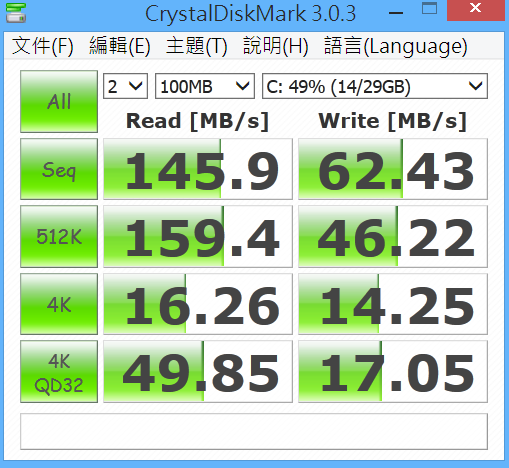Click the empty comment field at bottom
Viewport: 509px width, 468px height.
[x=254, y=432]
